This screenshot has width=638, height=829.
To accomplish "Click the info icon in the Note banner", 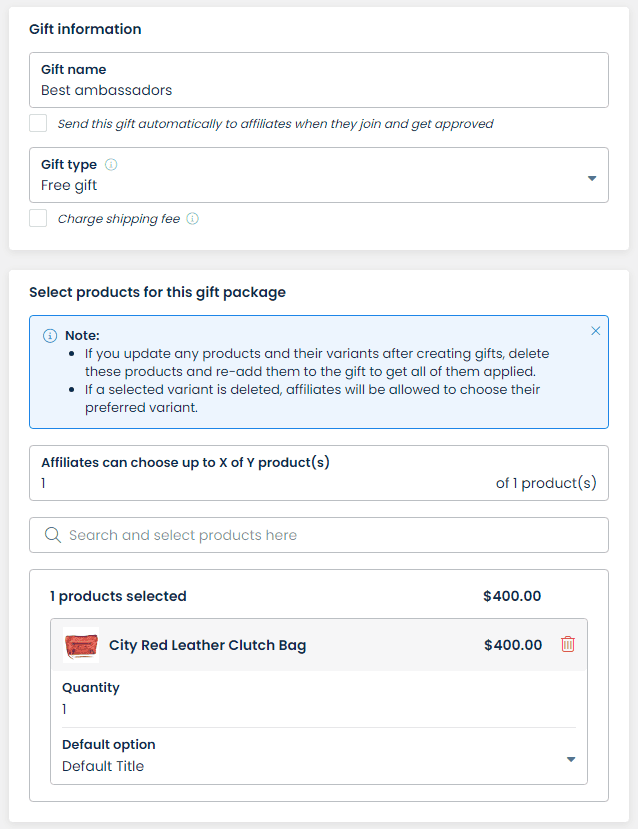I will coord(50,336).
